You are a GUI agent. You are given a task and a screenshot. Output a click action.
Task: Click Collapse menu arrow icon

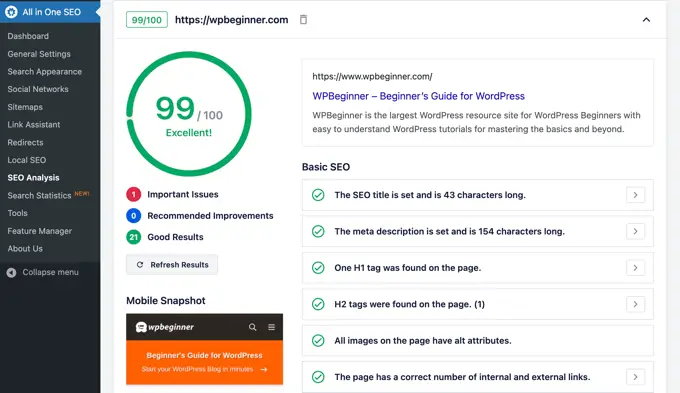tap(11, 272)
